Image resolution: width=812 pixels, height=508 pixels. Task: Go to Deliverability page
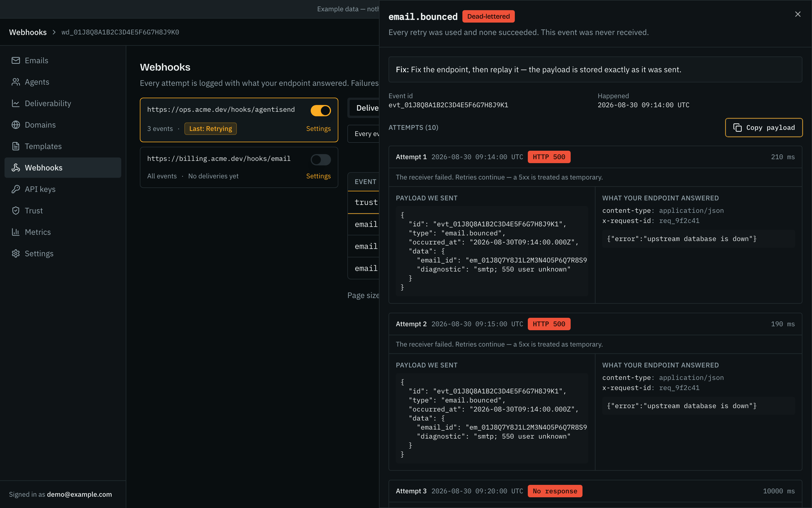63,104
